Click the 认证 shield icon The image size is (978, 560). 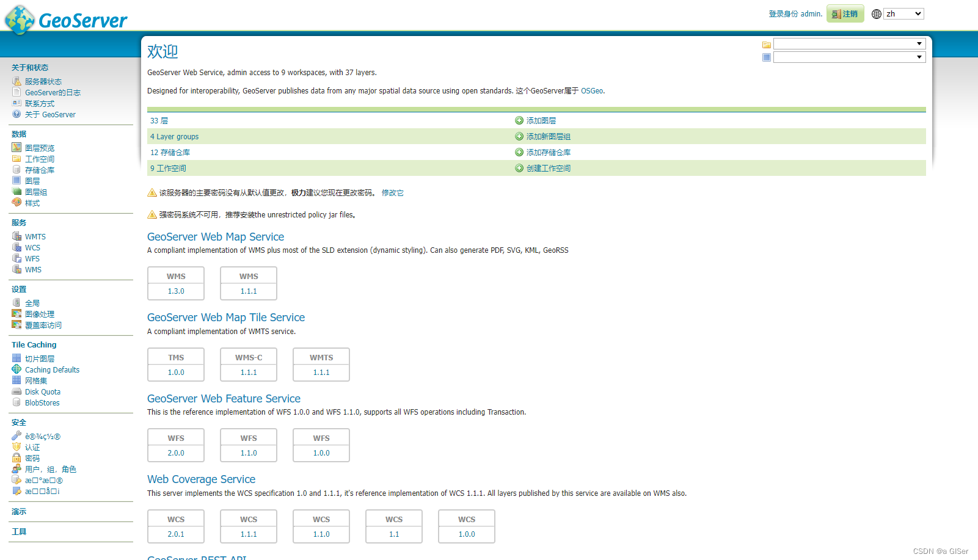click(16, 447)
